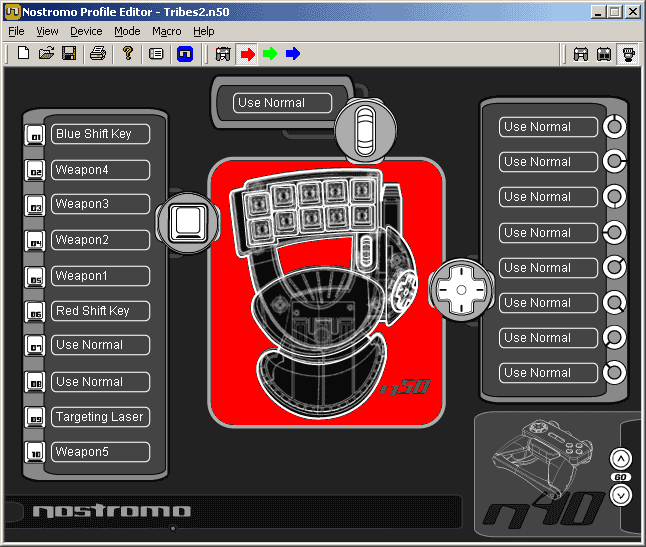Open the View menu
The width and height of the screenshot is (646, 547).
[47, 31]
